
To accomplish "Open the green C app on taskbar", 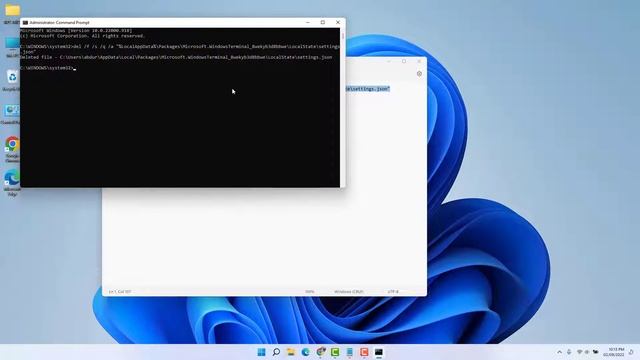I will coord(335,352).
